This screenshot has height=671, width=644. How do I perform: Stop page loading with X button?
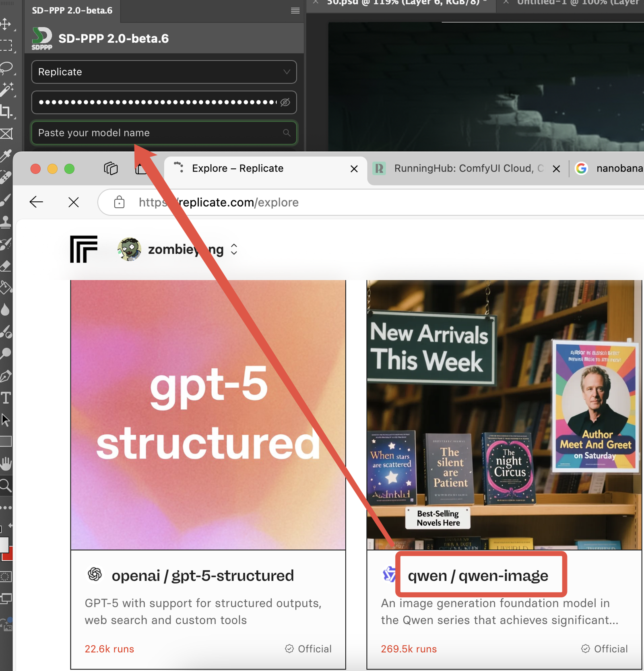click(x=74, y=202)
